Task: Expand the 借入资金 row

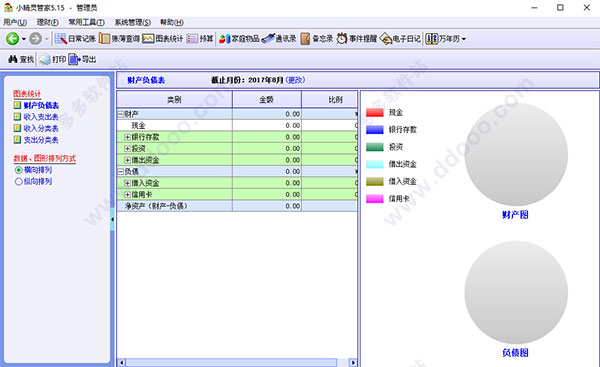Action: (x=127, y=183)
